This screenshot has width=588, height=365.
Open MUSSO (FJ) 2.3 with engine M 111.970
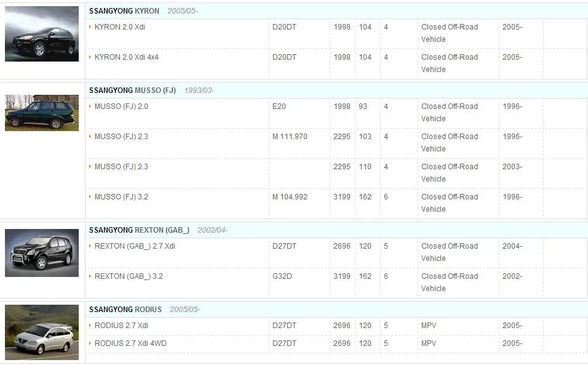point(121,137)
